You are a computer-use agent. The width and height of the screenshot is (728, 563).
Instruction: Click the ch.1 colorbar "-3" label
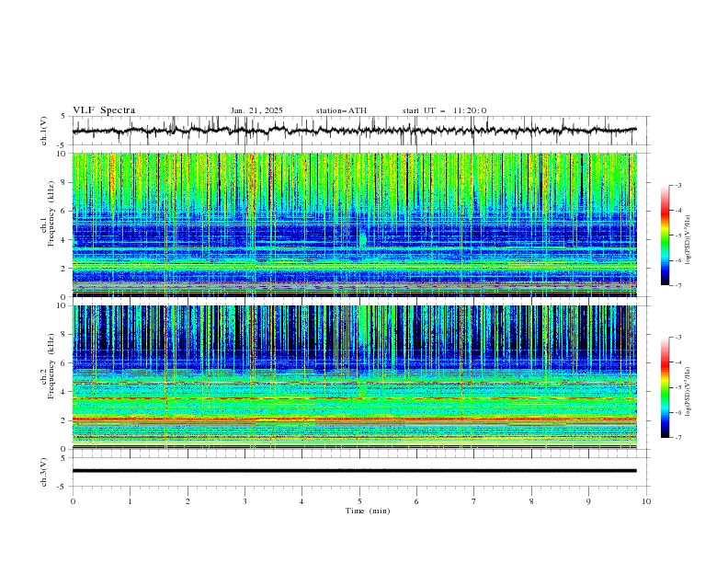tap(678, 185)
